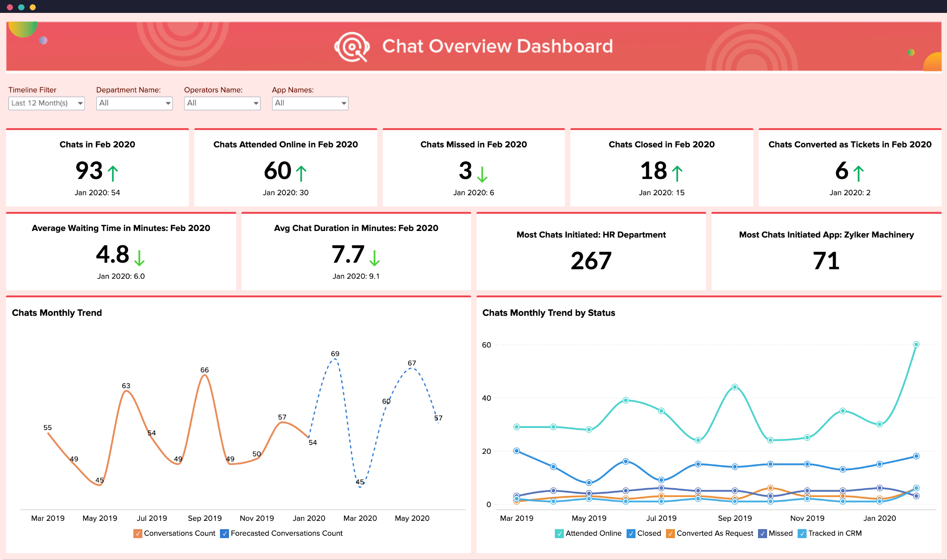Click the chat target logo icon in banner
This screenshot has height=560, width=947.
point(352,46)
